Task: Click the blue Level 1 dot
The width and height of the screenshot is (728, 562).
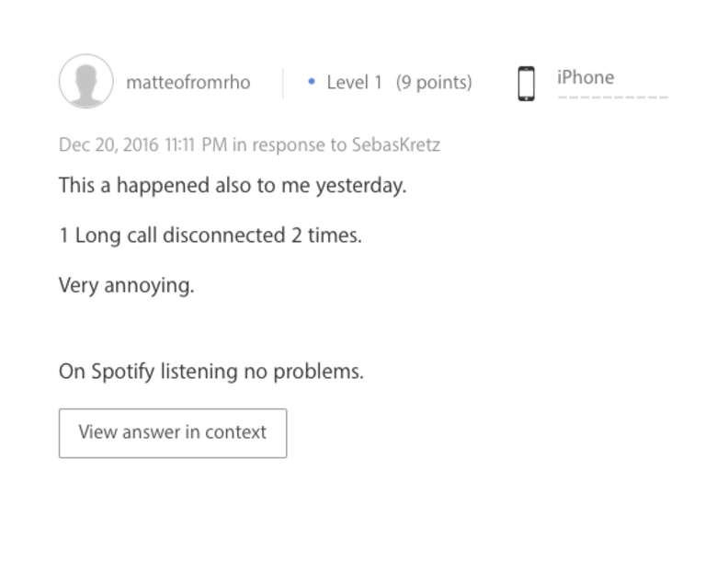Action: click(x=313, y=83)
